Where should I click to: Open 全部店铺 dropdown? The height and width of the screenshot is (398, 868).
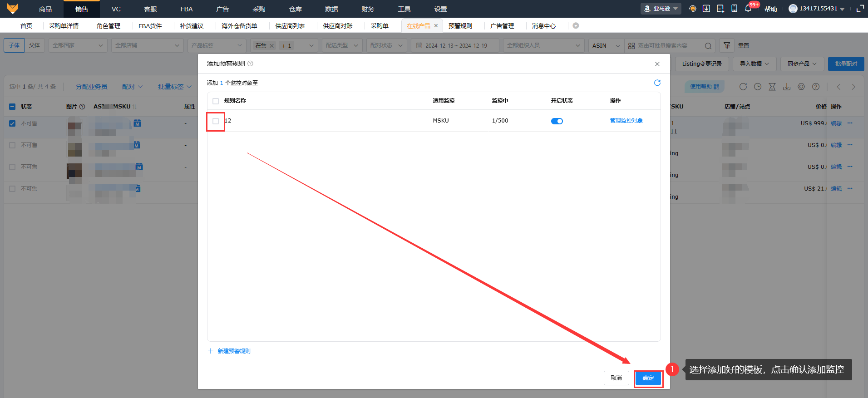[148, 45]
